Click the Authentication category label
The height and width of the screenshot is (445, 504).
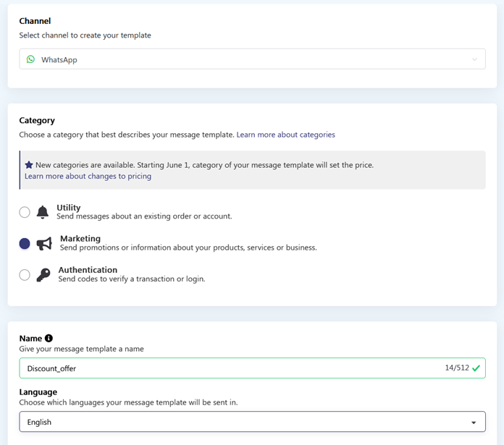click(88, 270)
